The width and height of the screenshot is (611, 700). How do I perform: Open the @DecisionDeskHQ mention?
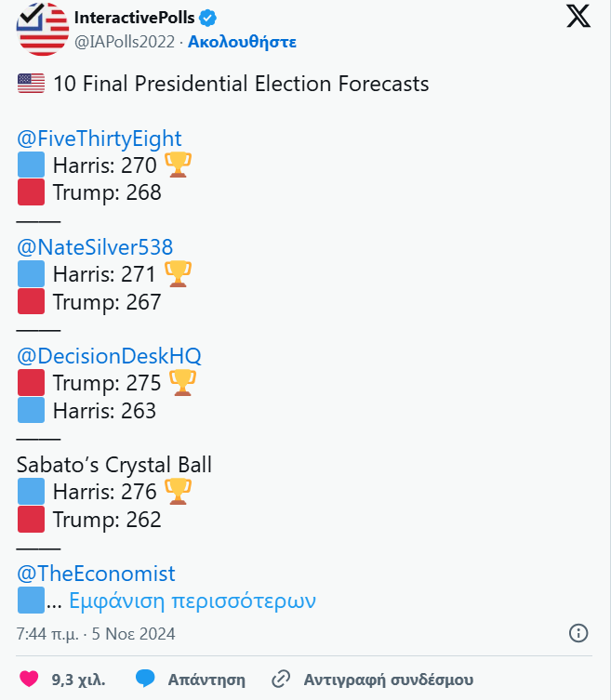pos(109,356)
